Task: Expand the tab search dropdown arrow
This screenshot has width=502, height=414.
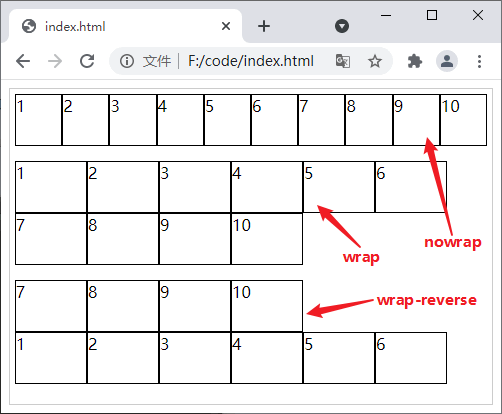Action: (342, 26)
